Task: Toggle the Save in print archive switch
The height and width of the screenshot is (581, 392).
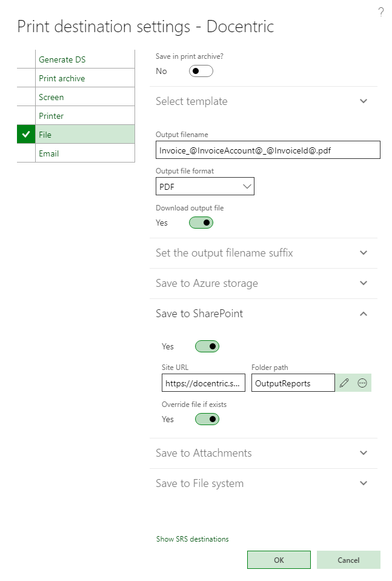Action: point(201,71)
